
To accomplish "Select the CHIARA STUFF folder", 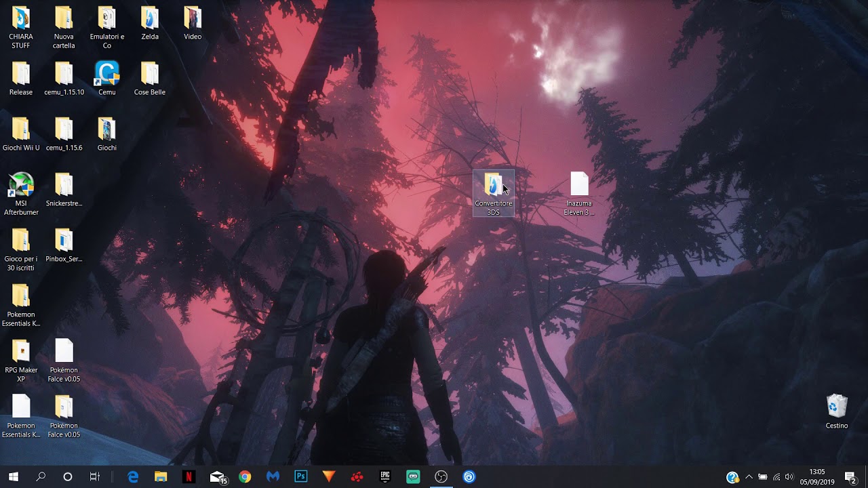I will pyautogui.click(x=21, y=28).
